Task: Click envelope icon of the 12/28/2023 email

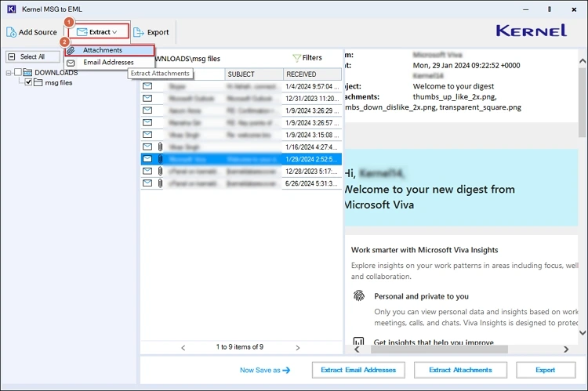Action: (147, 171)
